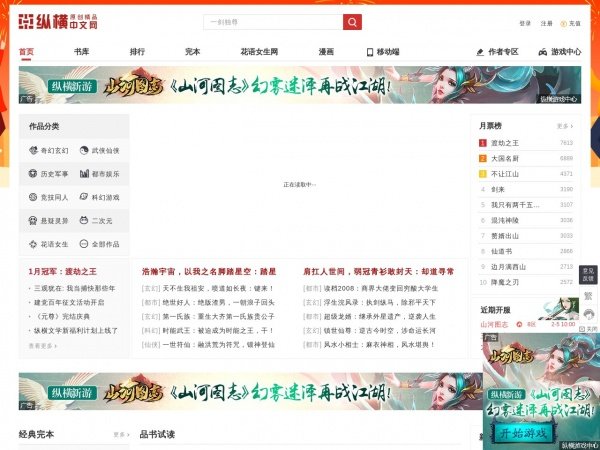
Task: Select the 都市娱乐 buildings icon
Action: (x=84, y=174)
